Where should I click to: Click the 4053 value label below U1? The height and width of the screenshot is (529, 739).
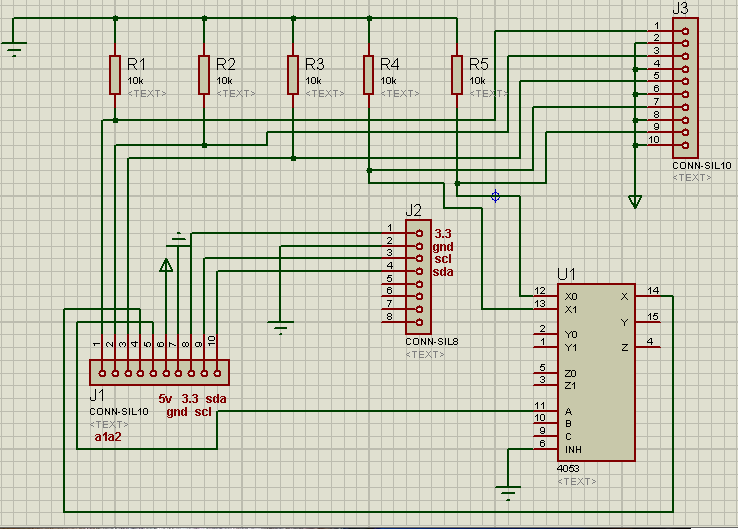pos(568,468)
